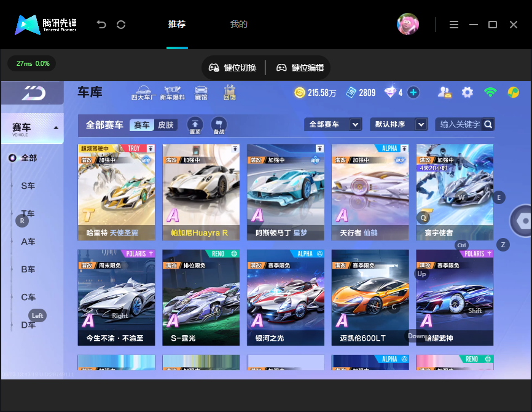This screenshot has width=532, height=412.
Task: Open game settings gear icon
Action: [467, 92]
